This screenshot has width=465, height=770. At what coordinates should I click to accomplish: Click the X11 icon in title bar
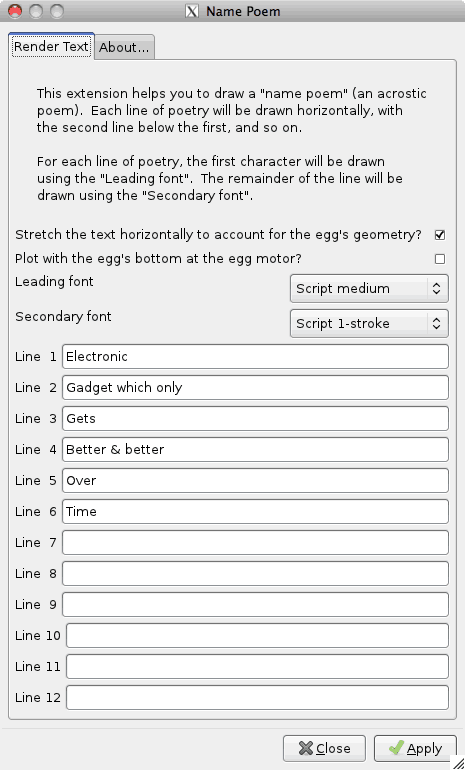[191, 11]
